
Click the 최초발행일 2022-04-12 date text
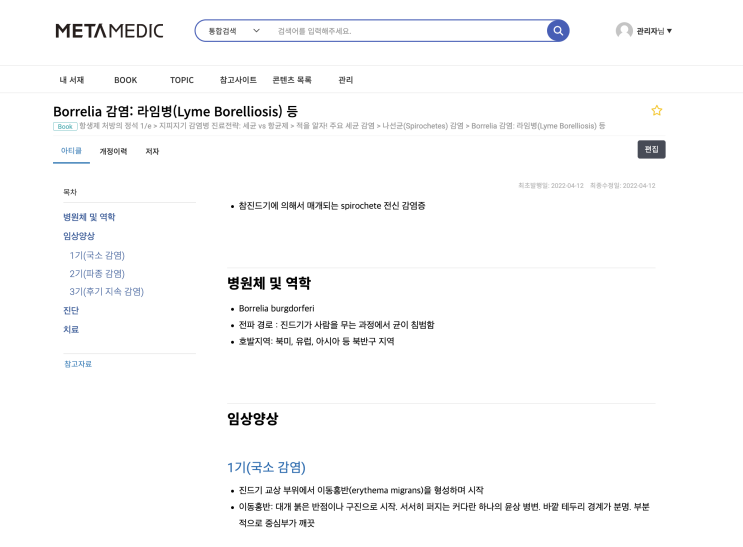coord(551,185)
